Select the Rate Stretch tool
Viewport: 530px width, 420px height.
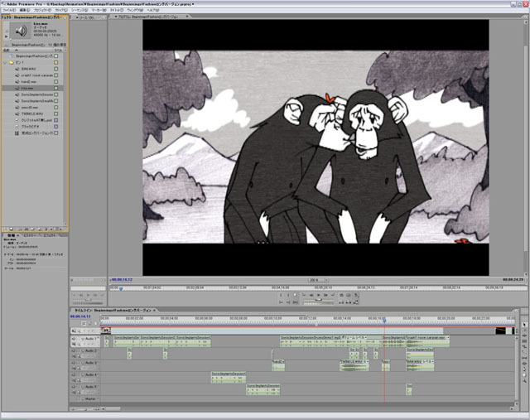(524, 346)
